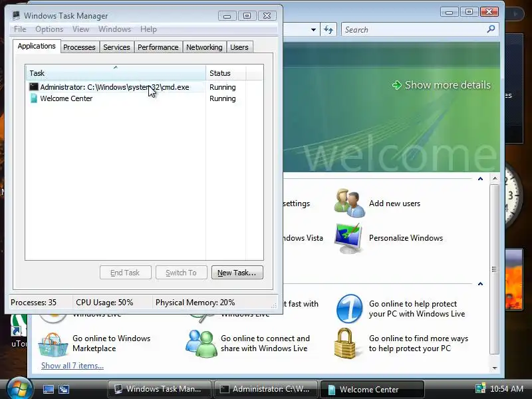Click the CPU Usage: 50% status text
This screenshot has width=532, height=399.
coord(104,303)
